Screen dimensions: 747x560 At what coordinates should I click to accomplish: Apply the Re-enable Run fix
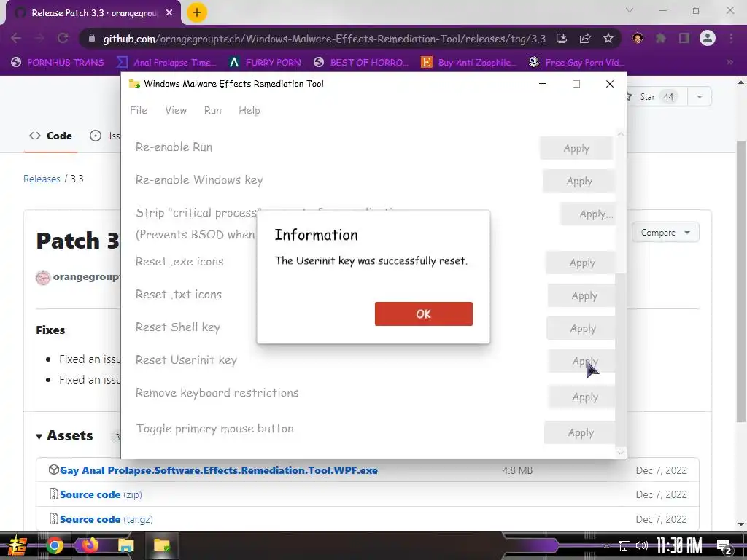pos(576,148)
